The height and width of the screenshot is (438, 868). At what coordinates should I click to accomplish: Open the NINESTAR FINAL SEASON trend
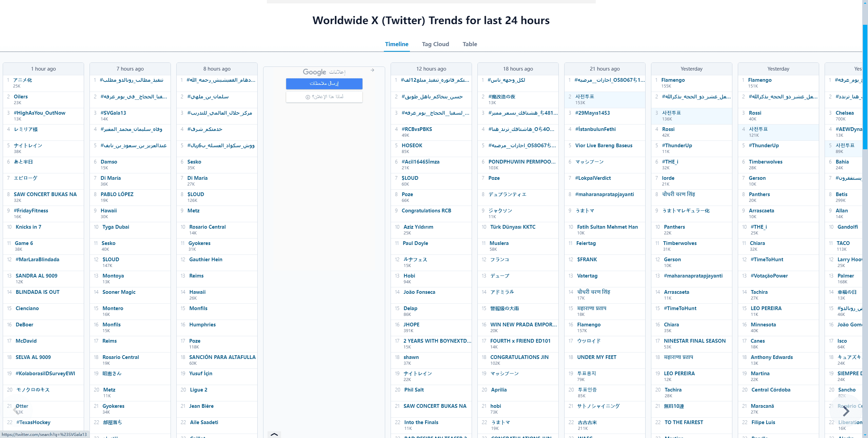[x=695, y=341]
